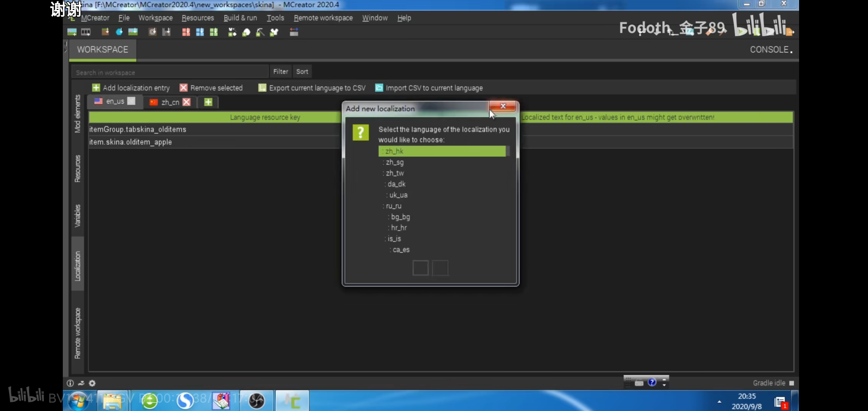
Task: Click the red grid build icon
Action: 186,32
